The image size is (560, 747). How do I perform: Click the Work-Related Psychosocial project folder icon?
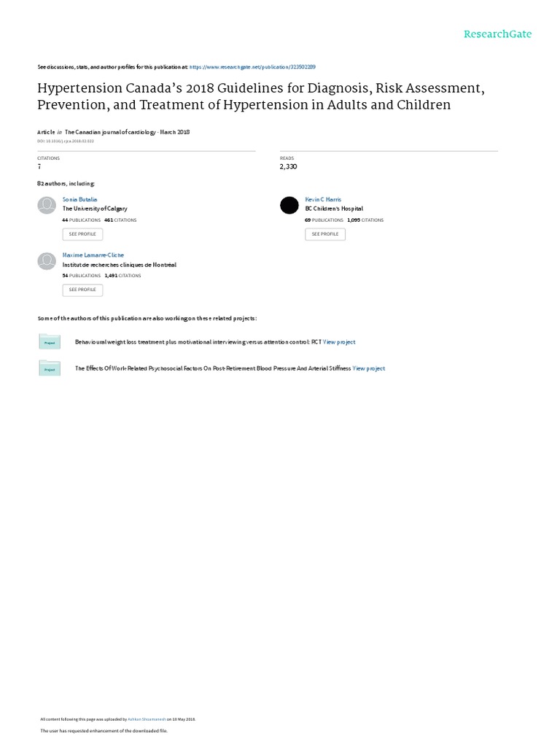pyautogui.click(x=50, y=369)
